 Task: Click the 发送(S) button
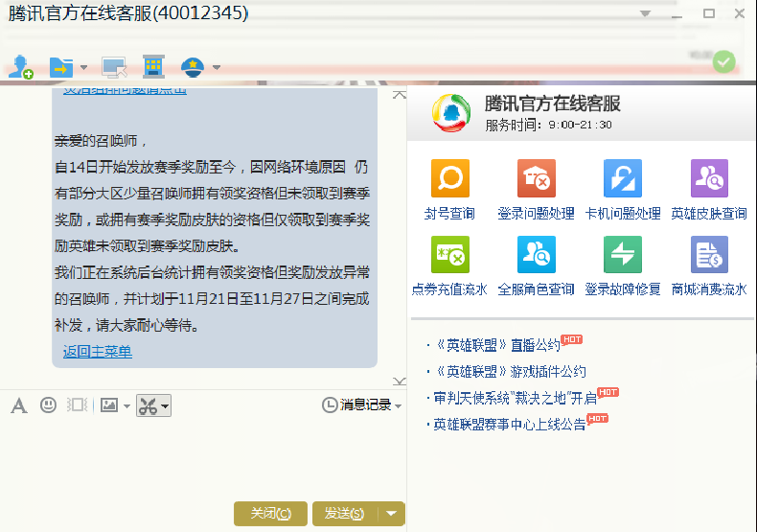(345, 513)
